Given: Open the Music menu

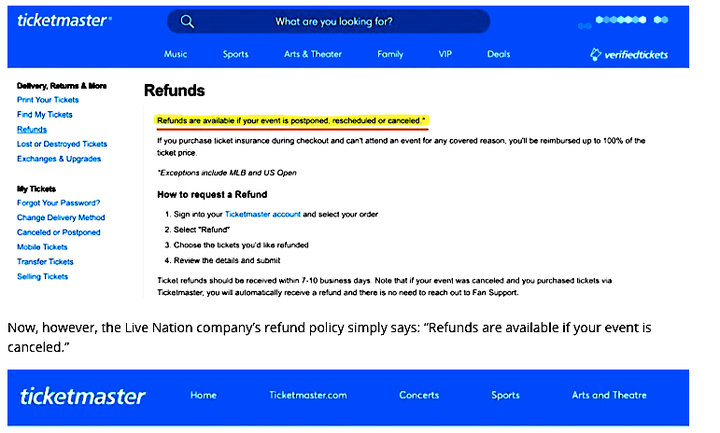Looking at the screenshot, I should [x=175, y=54].
